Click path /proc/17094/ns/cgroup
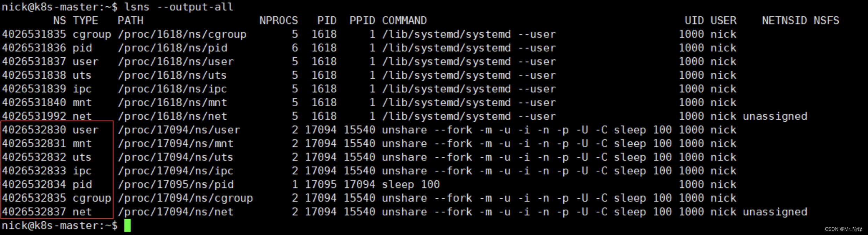The image size is (868, 235). pos(185,198)
